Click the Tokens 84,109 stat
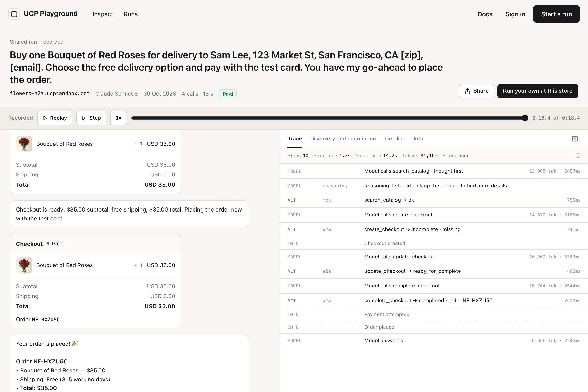 [x=420, y=156]
